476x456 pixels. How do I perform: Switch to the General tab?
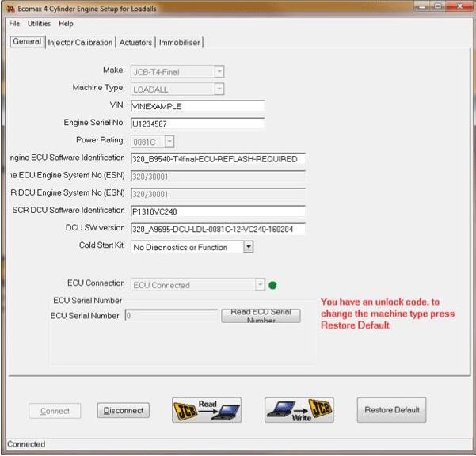(x=27, y=42)
